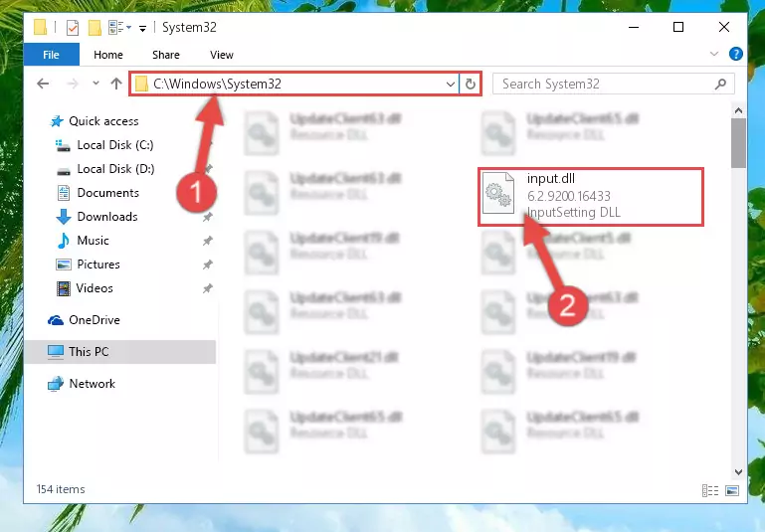Select OneDrive in navigation pane
Viewport: 765px width, 532px height.
(84, 320)
